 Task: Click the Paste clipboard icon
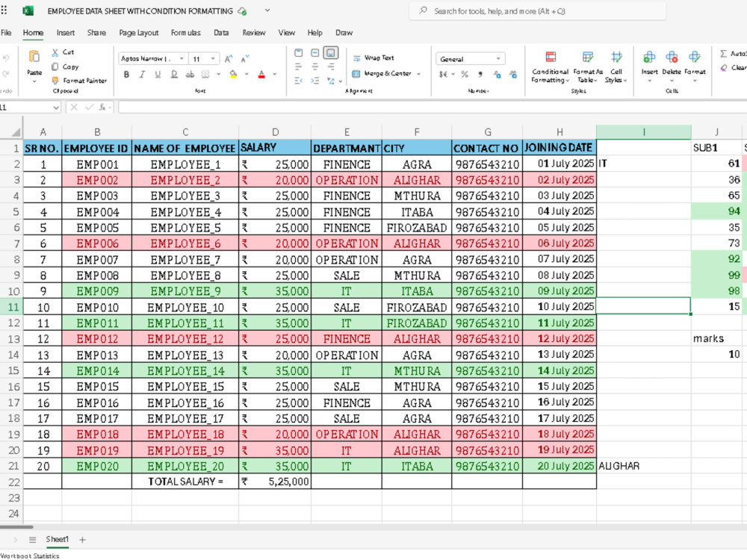click(34, 57)
